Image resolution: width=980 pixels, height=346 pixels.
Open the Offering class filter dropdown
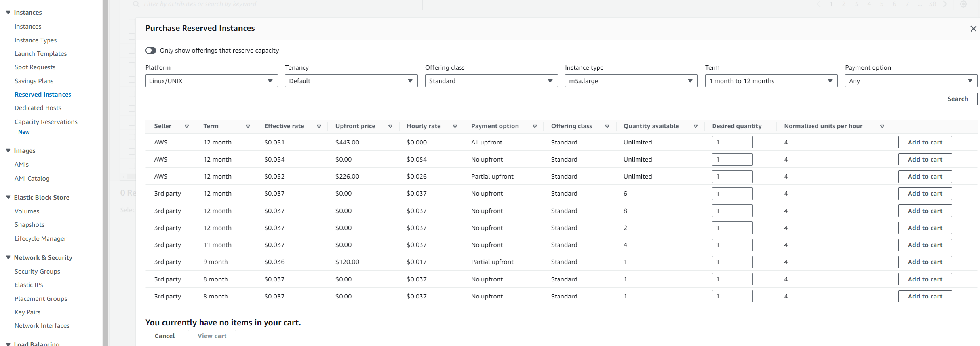tap(491, 81)
